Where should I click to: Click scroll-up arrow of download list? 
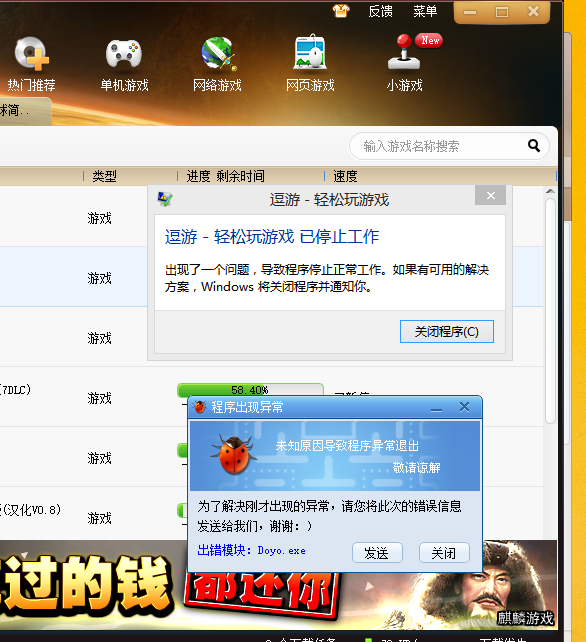coord(550,191)
